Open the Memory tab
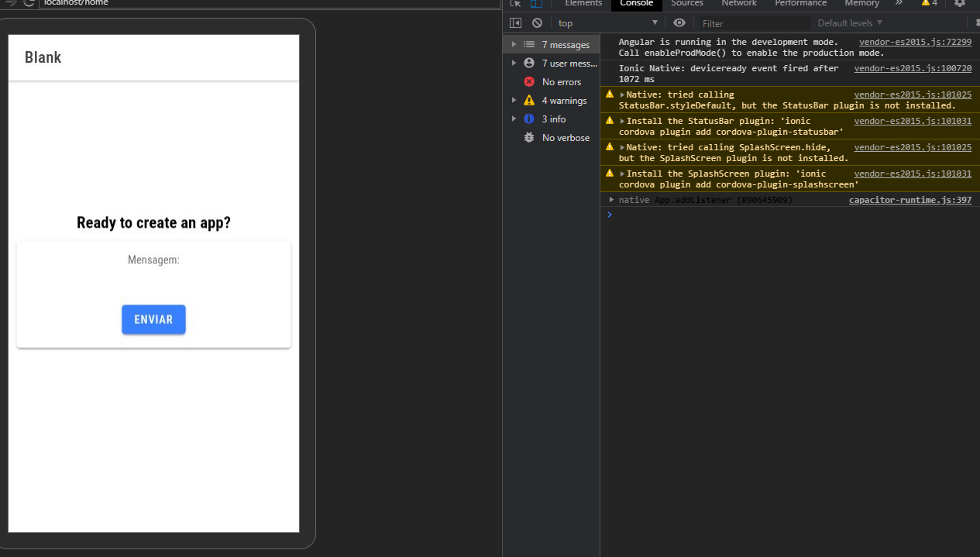Image resolution: width=980 pixels, height=557 pixels. click(861, 3)
